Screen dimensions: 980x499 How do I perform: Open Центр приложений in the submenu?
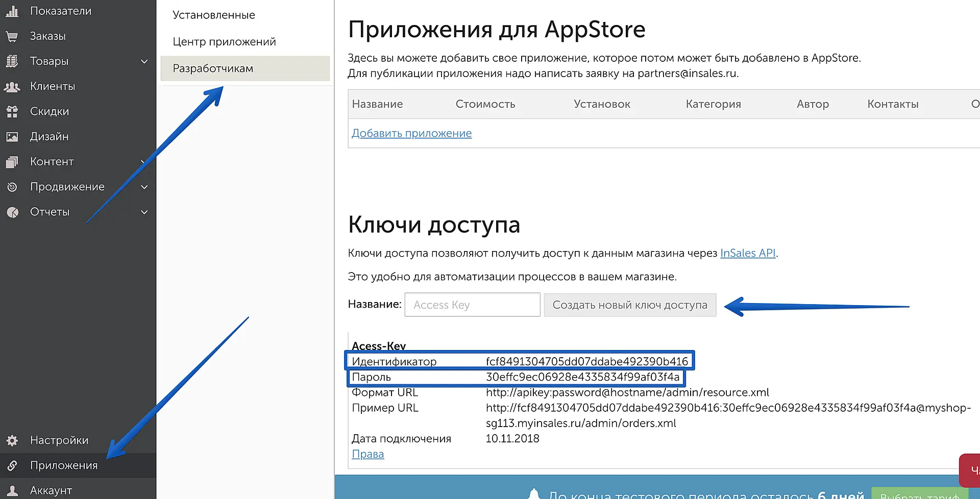click(x=224, y=42)
